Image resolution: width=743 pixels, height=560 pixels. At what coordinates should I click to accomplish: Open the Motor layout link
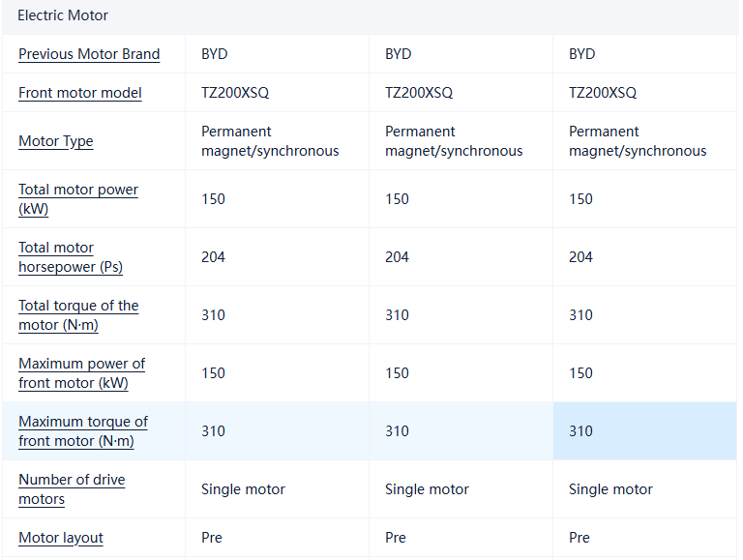61,538
